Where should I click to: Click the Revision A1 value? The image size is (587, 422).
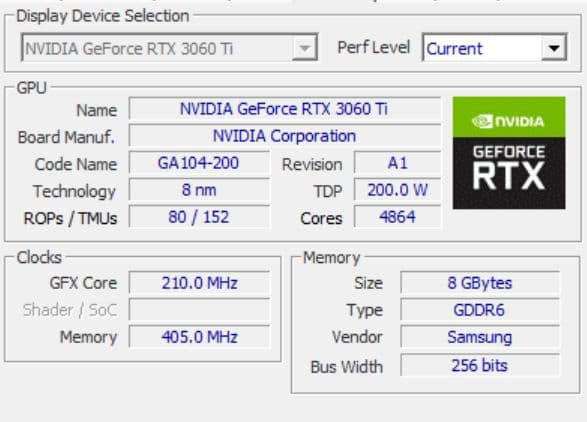coord(397,163)
